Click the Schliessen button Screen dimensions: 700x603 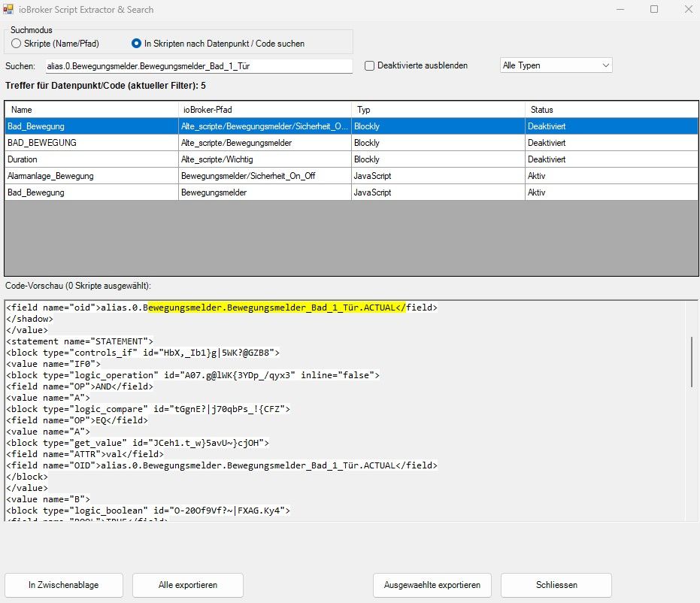click(x=556, y=585)
